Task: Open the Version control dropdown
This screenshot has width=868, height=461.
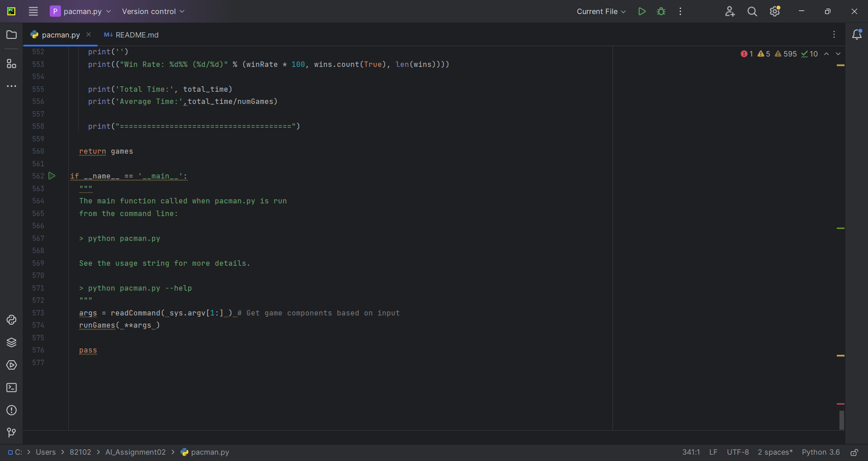Action: 153,11
